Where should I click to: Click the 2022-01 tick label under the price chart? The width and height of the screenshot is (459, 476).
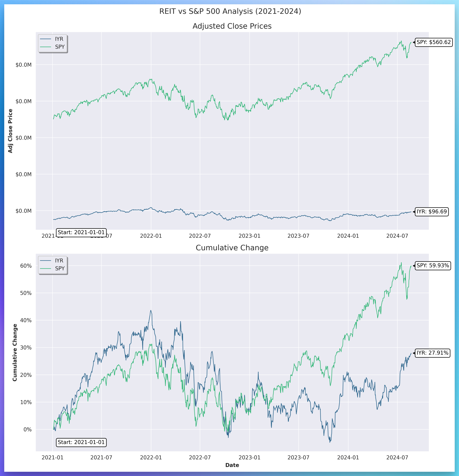pos(151,236)
